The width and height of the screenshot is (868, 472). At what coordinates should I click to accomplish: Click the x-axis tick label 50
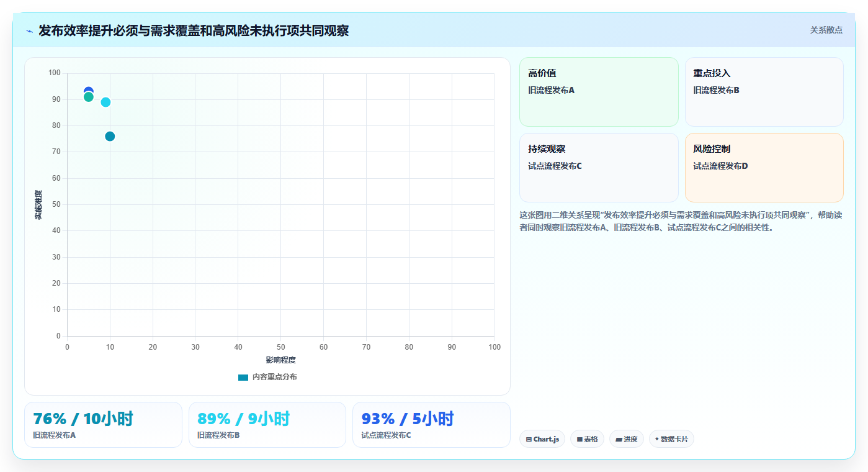pos(280,347)
